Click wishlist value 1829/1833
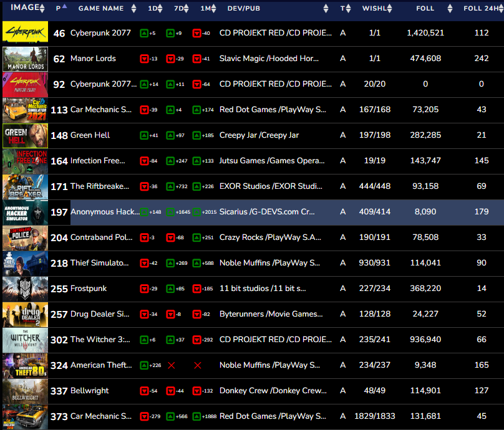The width and height of the screenshot is (504, 430). (x=375, y=416)
